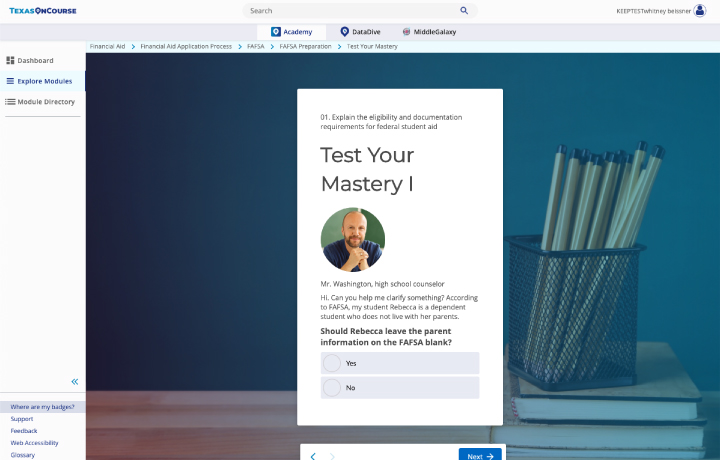720x460 pixels.
Task: Click the 'Test Your Mastery I' heading
Action: tap(367, 169)
